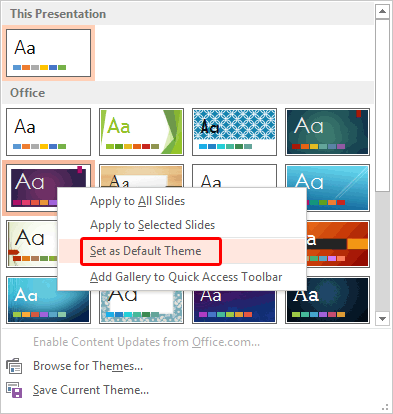Select the green Facet theme thumbnail

[x=141, y=132]
